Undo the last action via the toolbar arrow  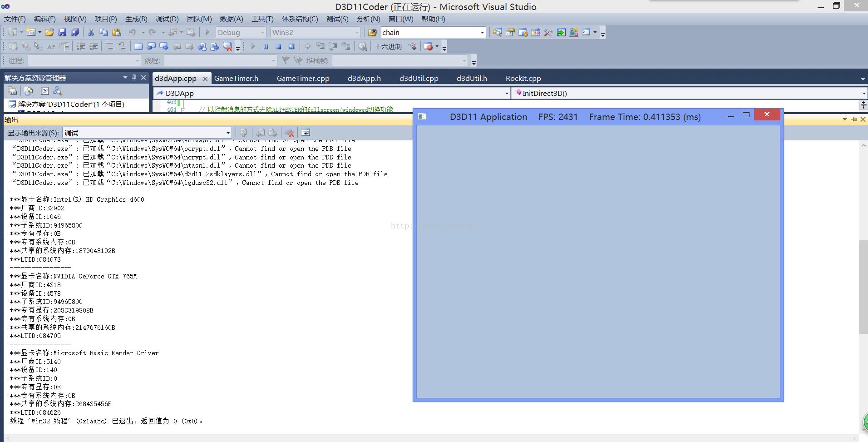click(133, 32)
